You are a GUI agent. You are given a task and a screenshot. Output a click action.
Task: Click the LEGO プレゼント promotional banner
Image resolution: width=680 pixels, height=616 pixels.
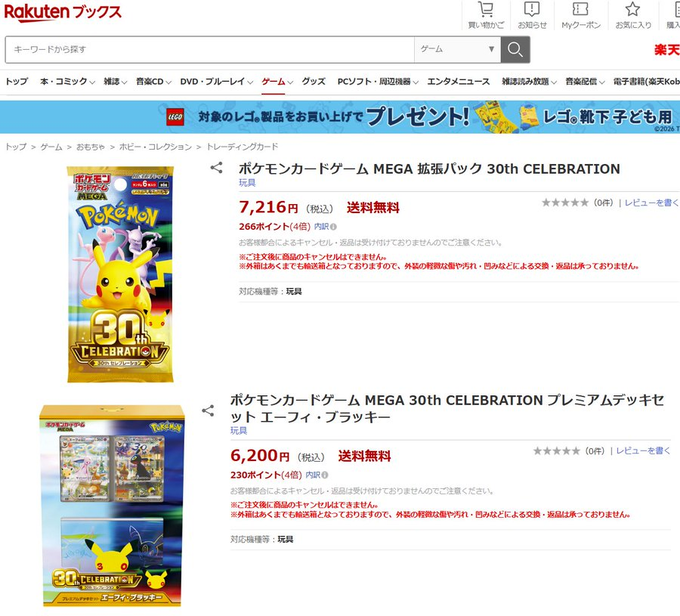[340, 117]
